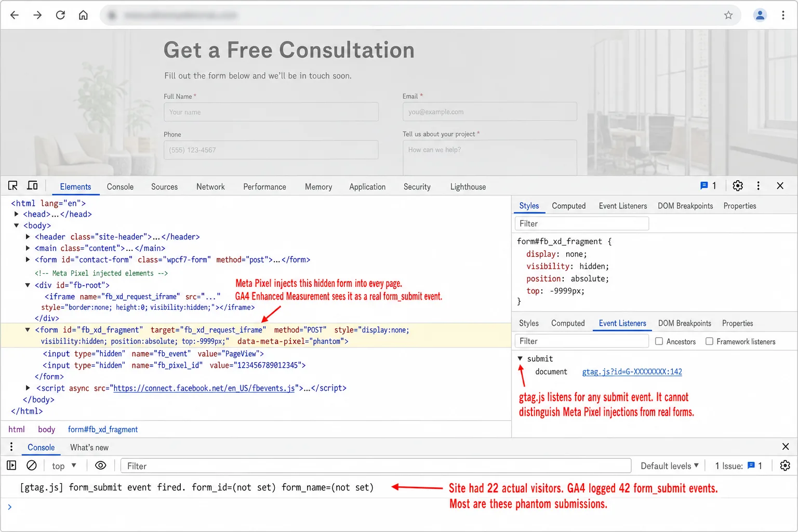Image resolution: width=798 pixels, height=532 pixels.
Task: Open DevTools settings gear
Action: [x=738, y=185]
